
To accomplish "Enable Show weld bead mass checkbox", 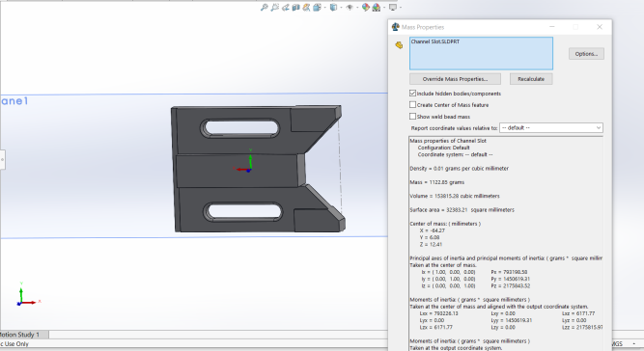I will 413,116.
